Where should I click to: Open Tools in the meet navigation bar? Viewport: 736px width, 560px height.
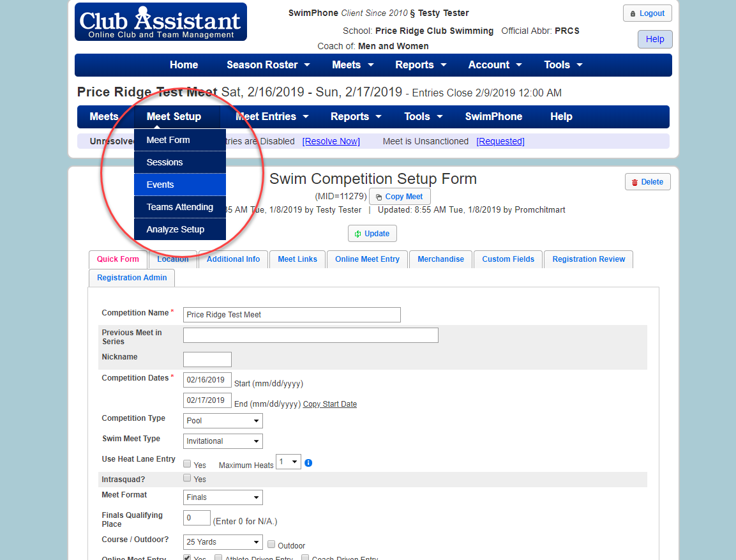(x=423, y=116)
